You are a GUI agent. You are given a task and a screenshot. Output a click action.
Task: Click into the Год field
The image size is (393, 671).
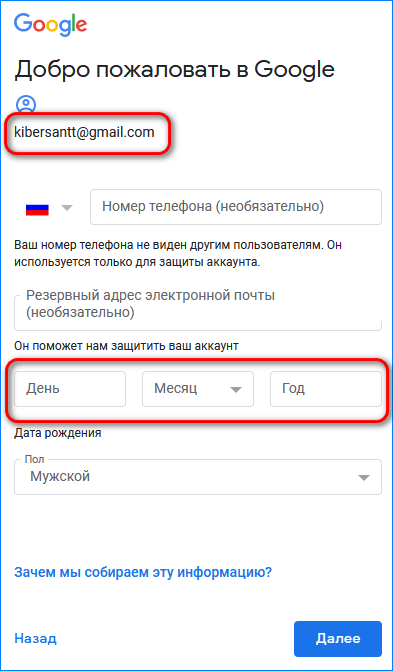click(x=325, y=389)
